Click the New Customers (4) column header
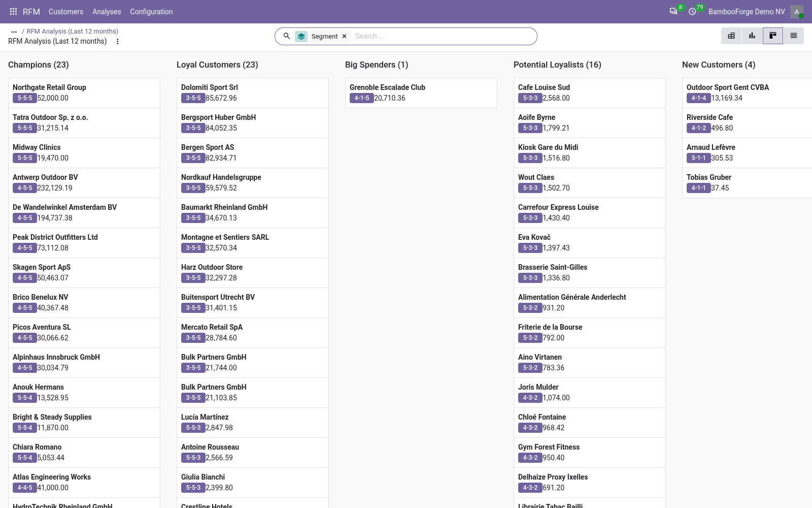 pos(719,65)
